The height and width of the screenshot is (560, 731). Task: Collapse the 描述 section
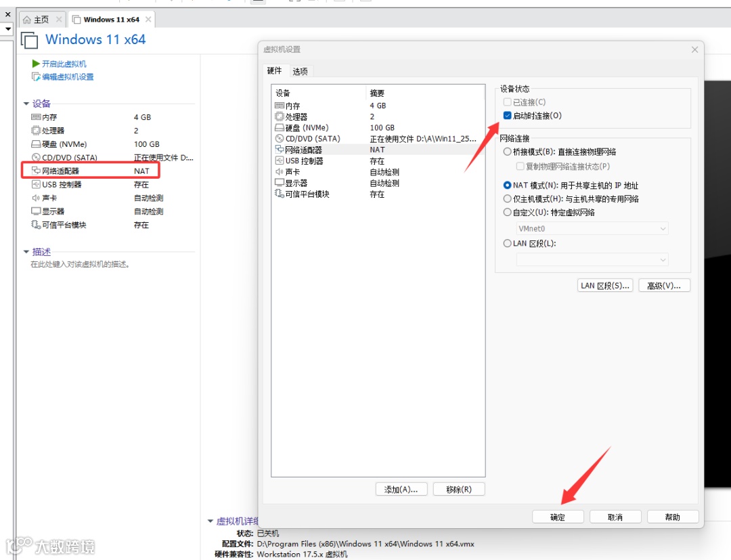pos(26,252)
